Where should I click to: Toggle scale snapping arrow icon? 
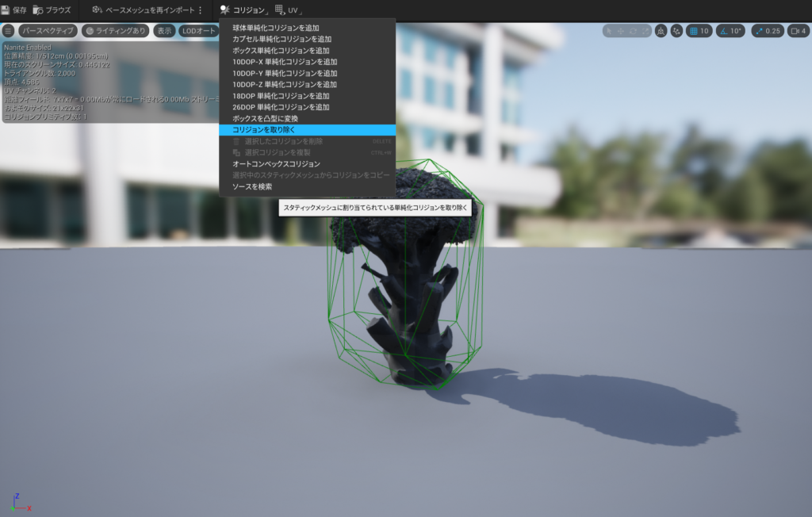coord(759,31)
